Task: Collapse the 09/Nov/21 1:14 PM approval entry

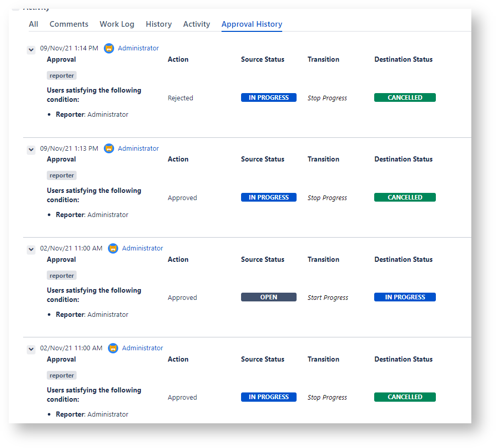Action: pyautogui.click(x=31, y=49)
